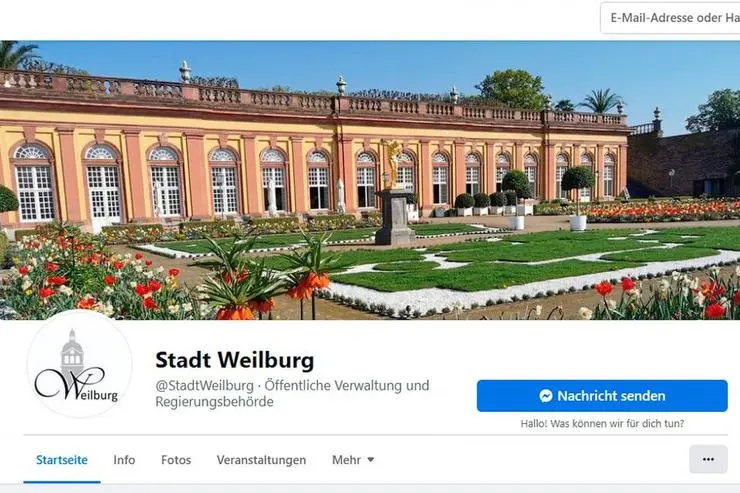This screenshot has height=493, width=740.
Task: Switch to the Info tab
Action: [x=124, y=460]
